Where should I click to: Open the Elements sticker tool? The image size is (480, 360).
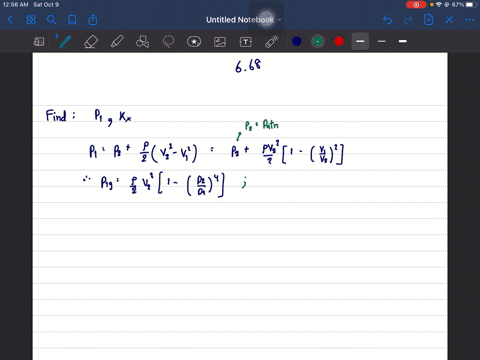(194, 42)
